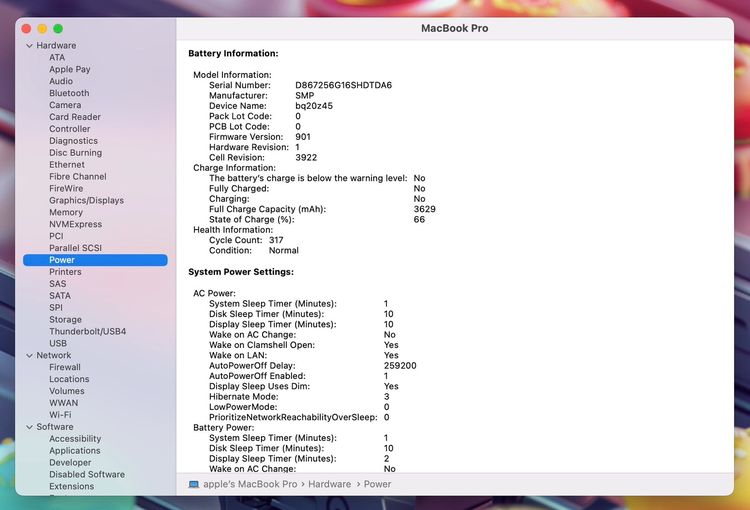Image resolution: width=750 pixels, height=510 pixels.
Task: Click the yellow minimize button
Action: tap(42, 29)
